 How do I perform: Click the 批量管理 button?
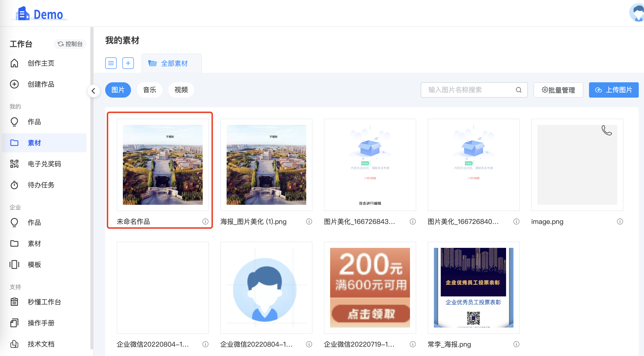click(x=558, y=90)
